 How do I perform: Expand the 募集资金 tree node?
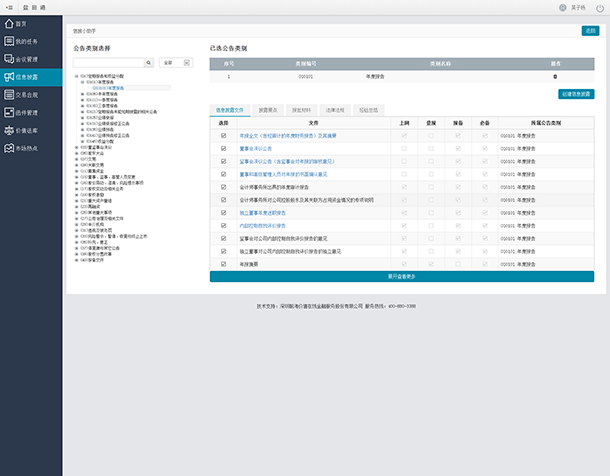pos(77,171)
